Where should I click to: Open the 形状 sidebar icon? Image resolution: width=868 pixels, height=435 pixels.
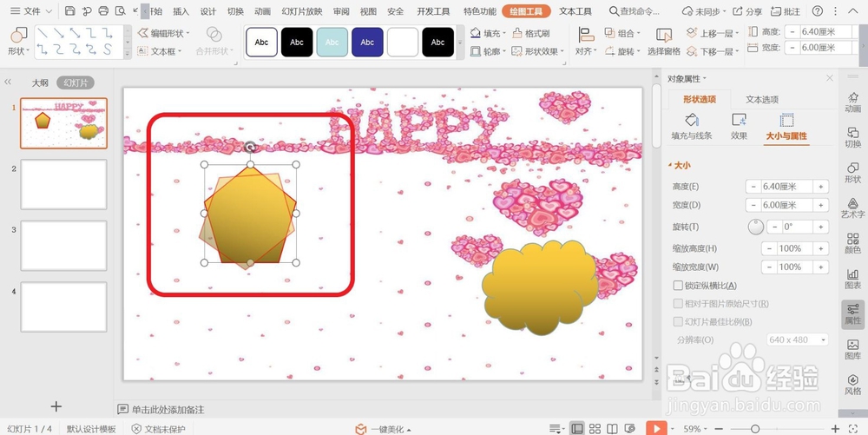coord(853,173)
